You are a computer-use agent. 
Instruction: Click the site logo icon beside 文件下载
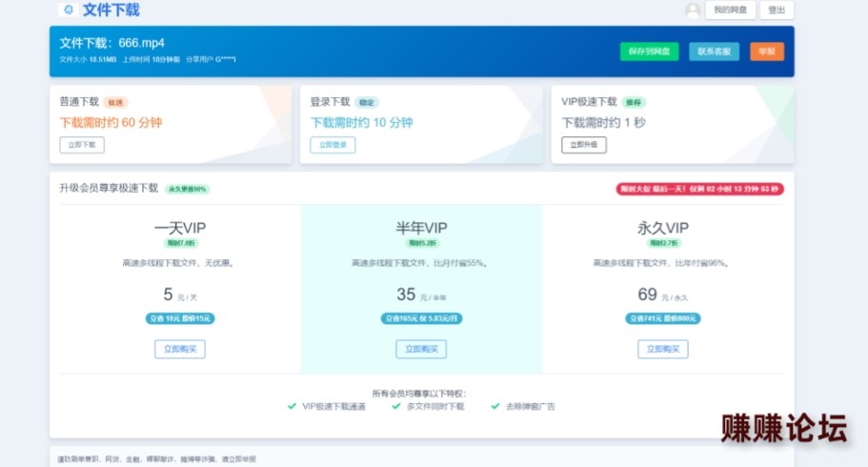tap(68, 10)
